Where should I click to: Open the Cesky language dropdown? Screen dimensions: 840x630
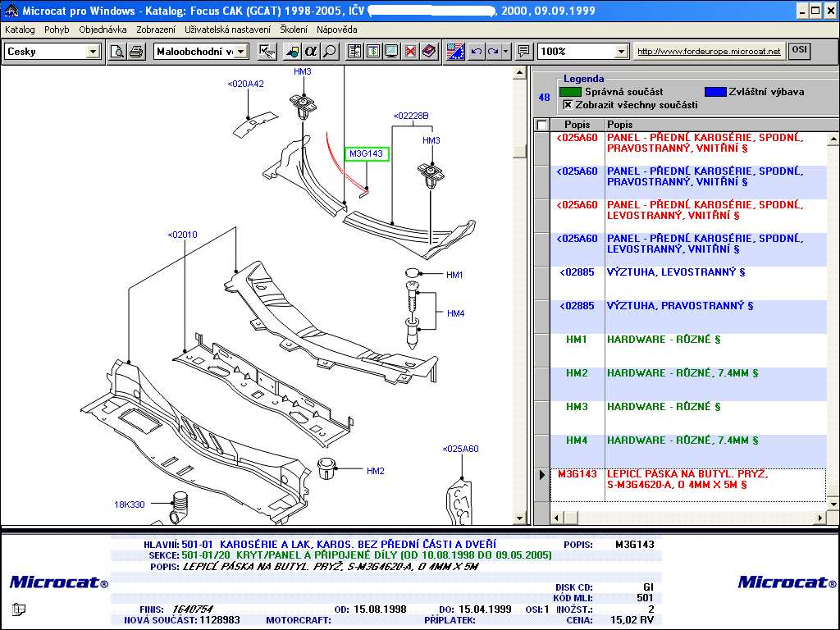(x=93, y=52)
